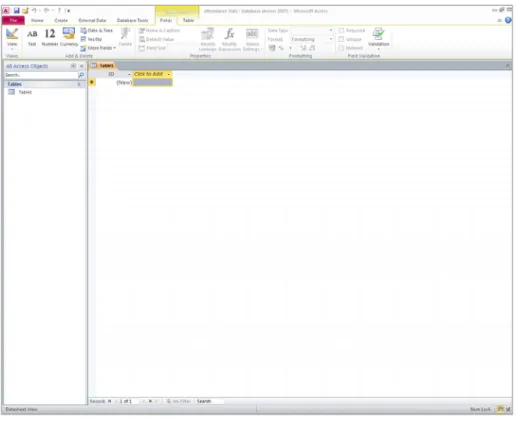The image size is (520, 422).
Task: Open the File menu
Action: (13, 20)
